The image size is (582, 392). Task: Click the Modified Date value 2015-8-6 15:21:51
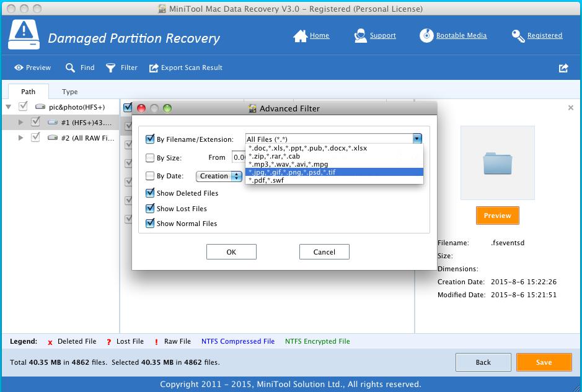pos(524,295)
